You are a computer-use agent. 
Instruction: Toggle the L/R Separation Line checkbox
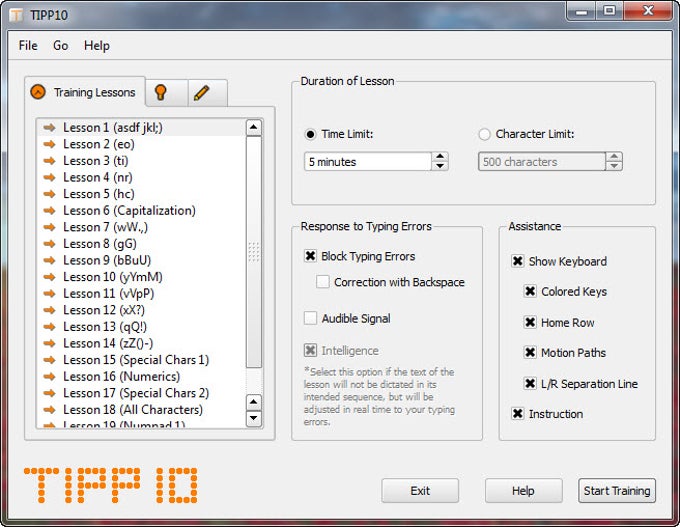[530, 383]
